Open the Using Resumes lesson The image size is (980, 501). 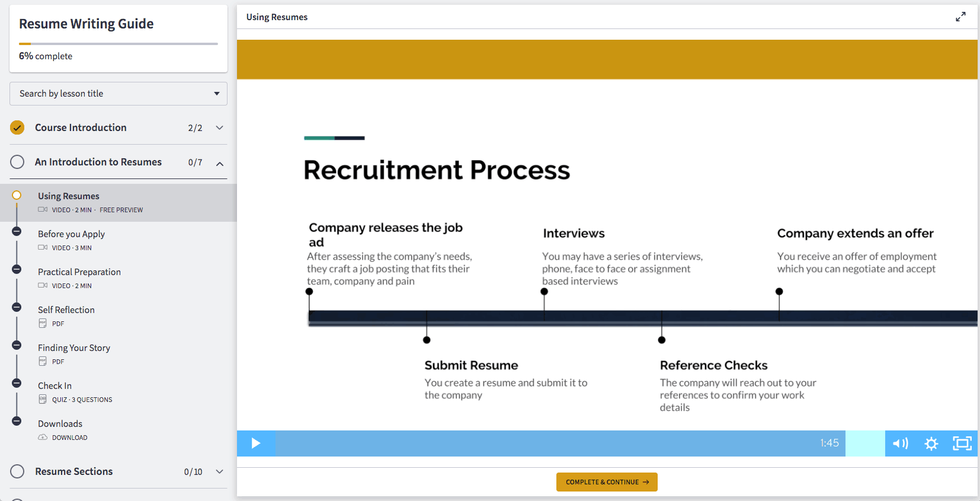tap(119, 202)
